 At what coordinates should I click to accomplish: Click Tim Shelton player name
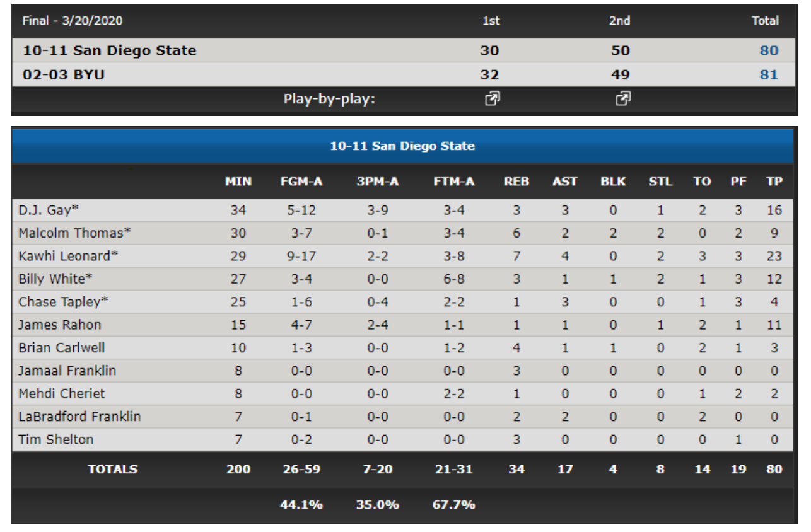click(x=55, y=440)
